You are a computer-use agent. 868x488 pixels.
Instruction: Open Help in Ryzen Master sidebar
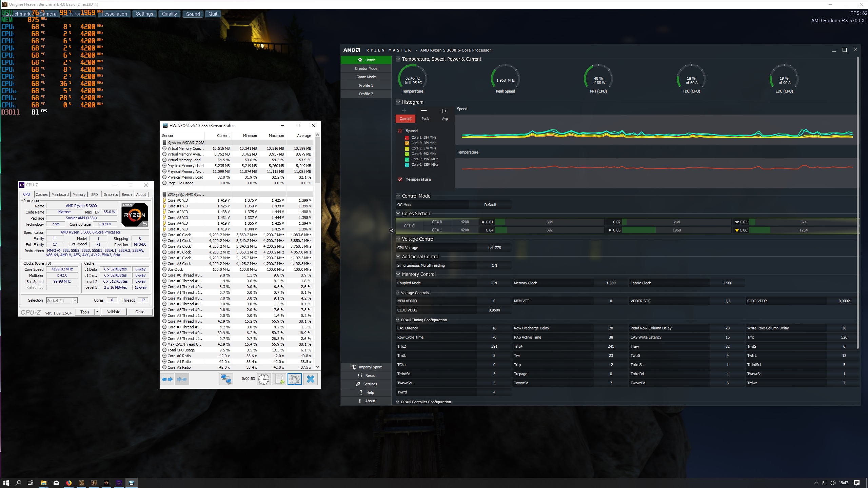coord(366,392)
